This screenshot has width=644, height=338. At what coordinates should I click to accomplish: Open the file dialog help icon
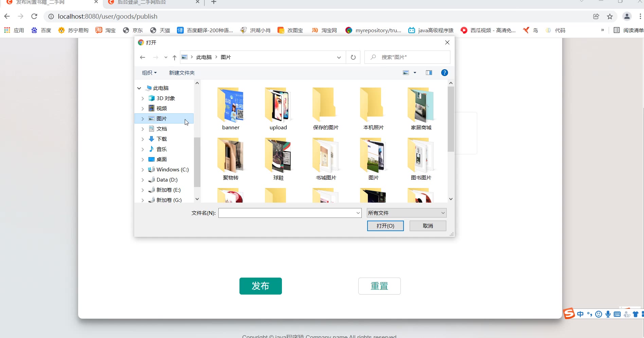point(444,73)
